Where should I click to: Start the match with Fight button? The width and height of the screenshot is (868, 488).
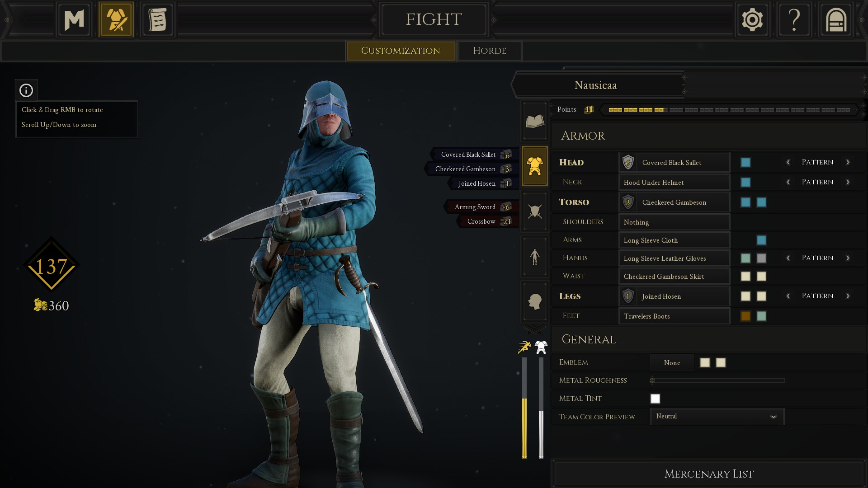pyautogui.click(x=434, y=19)
